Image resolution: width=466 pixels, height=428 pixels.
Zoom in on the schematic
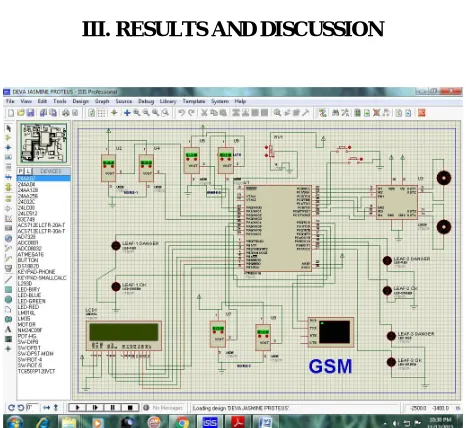137,113
